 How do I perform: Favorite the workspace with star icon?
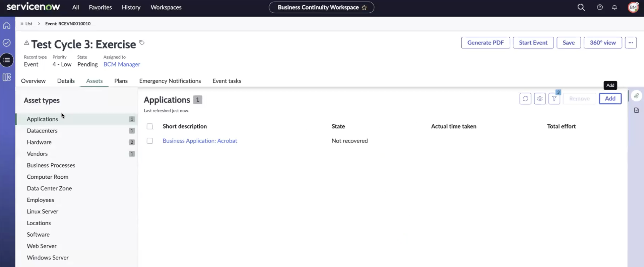pos(364,8)
